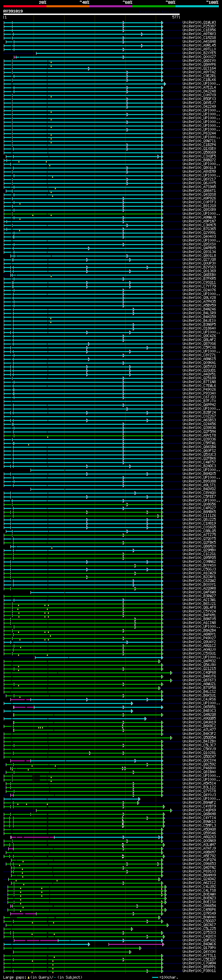This screenshot has height=980, width=222.
Task: Open hit UniRef100_A9LST1
Action: [x=199, y=485]
